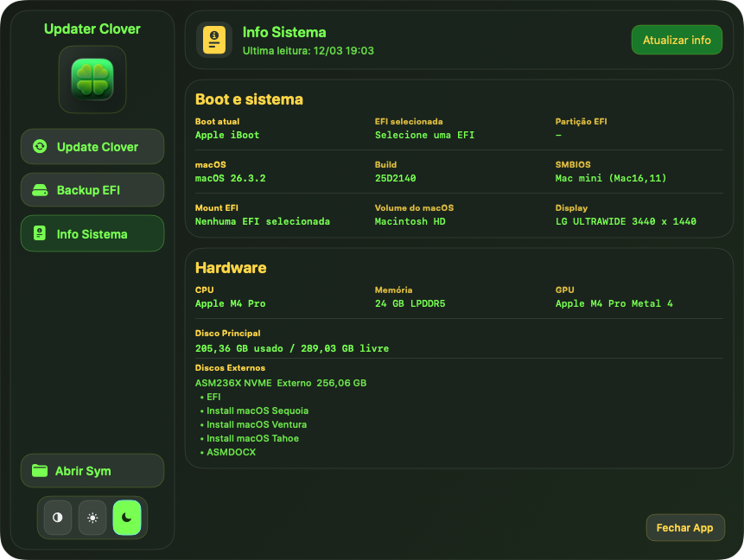744x560 pixels.
Task: Click the 25D2140 build value
Action: 395,178
